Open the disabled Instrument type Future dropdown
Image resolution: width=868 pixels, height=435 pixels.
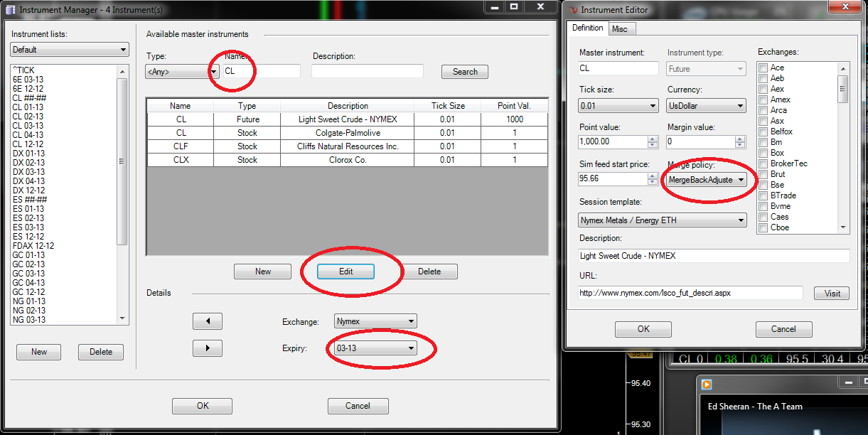[707, 69]
